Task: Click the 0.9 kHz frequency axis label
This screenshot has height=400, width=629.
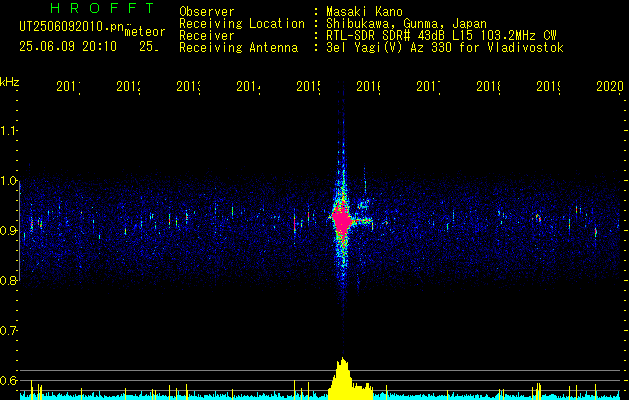Action: click(8, 231)
